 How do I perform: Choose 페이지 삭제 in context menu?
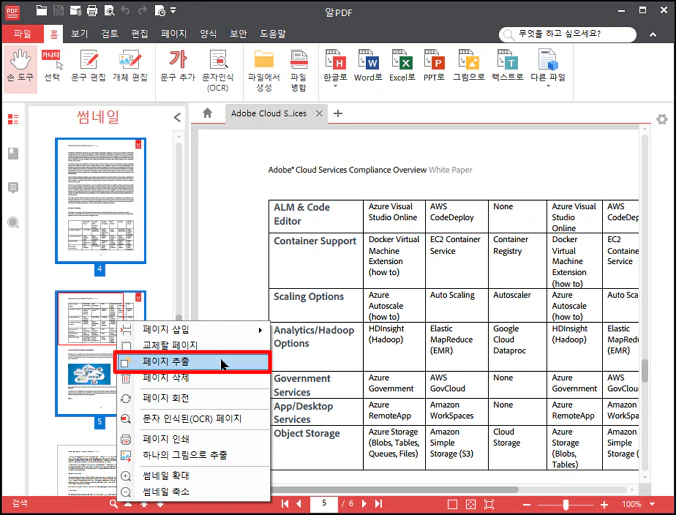(x=193, y=378)
